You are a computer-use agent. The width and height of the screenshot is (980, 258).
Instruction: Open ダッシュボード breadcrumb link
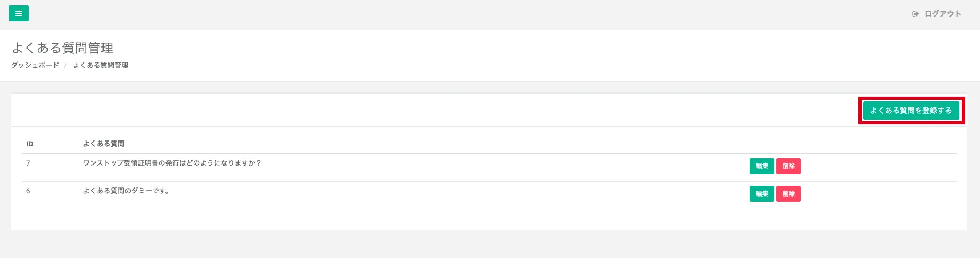pyautogui.click(x=35, y=65)
